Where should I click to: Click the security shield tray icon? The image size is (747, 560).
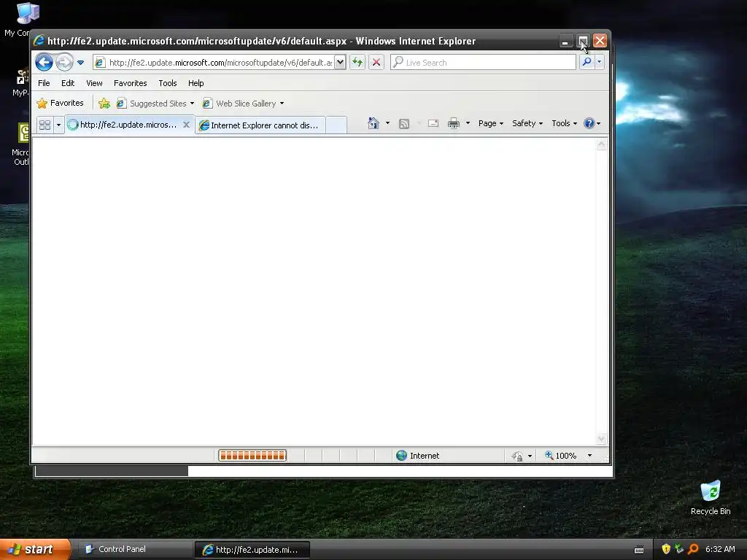(666, 549)
